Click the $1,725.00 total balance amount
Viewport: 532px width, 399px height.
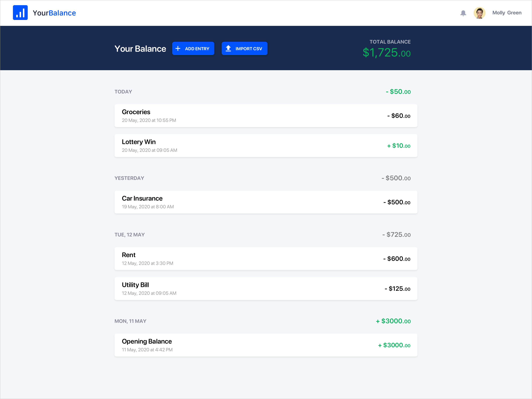coord(386,53)
